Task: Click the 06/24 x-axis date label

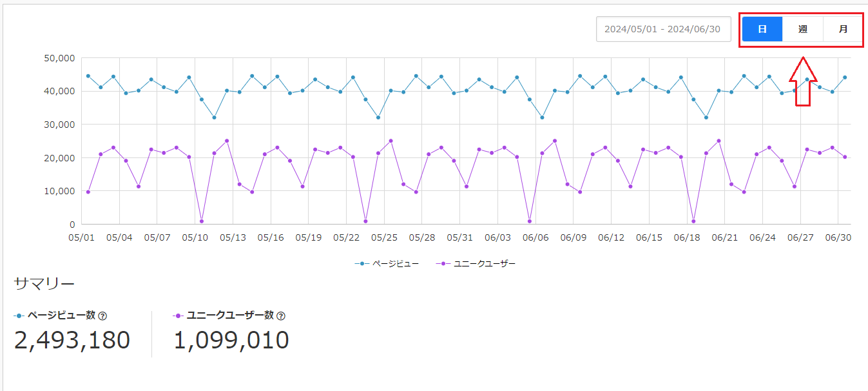Action: 762,237
